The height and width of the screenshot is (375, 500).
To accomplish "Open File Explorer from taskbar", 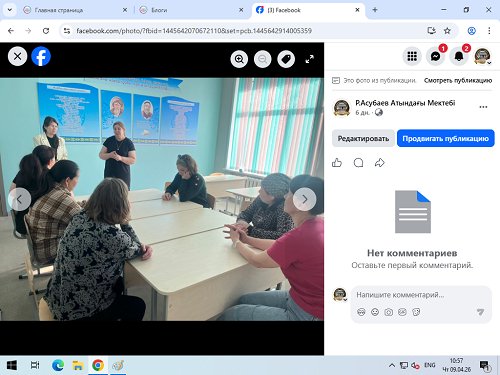I will tap(78, 365).
